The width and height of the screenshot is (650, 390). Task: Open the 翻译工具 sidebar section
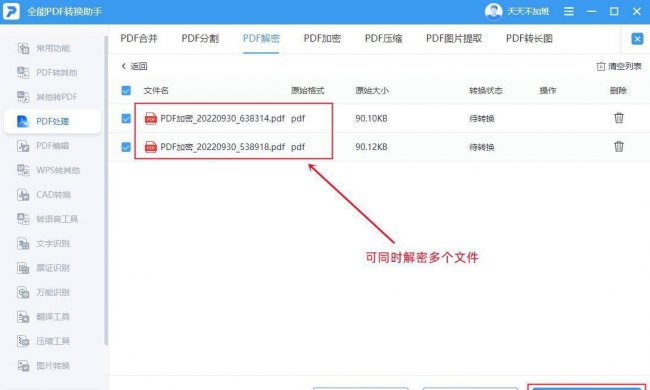pyautogui.click(x=44, y=317)
